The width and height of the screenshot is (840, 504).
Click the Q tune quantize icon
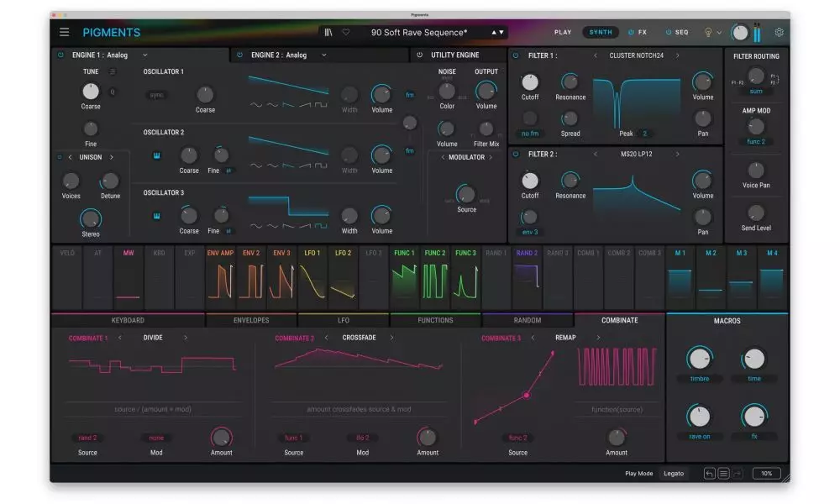pyautogui.click(x=113, y=92)
